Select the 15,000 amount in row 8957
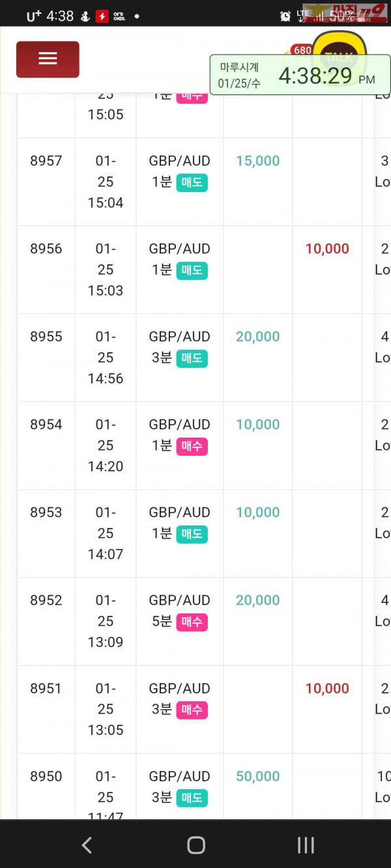This screenshot has width=391, height=868. pos(257,161)
